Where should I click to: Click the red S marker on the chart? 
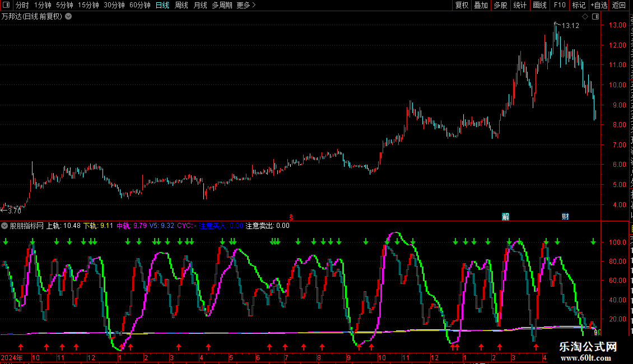291,217
